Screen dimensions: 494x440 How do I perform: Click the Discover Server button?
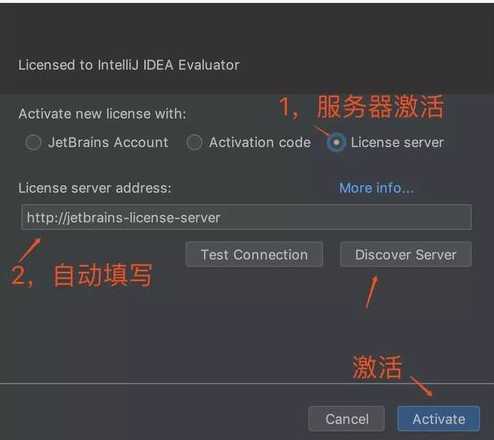pos(406,255)
